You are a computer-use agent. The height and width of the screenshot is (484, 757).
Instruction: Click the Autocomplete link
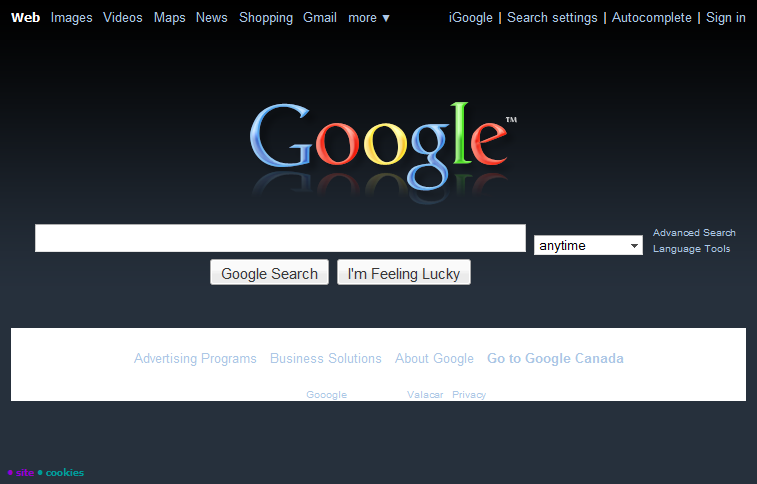pyautogui.click(x=651, y=18)
